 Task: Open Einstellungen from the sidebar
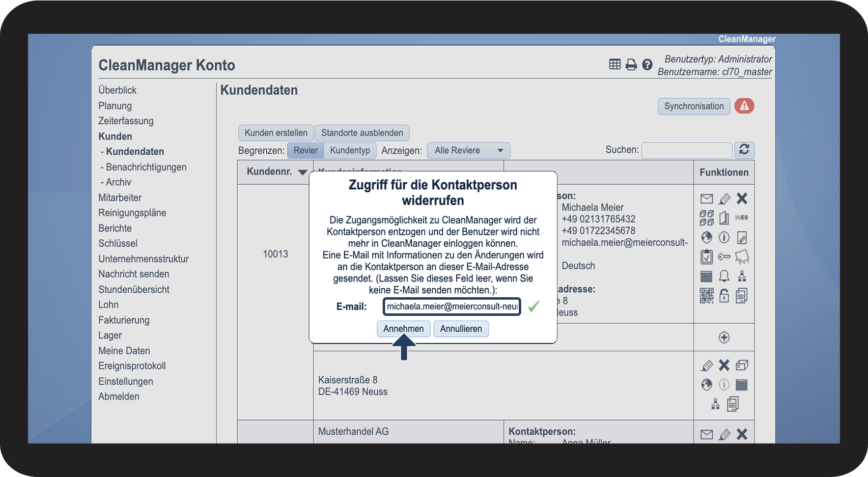coord(126,382)
